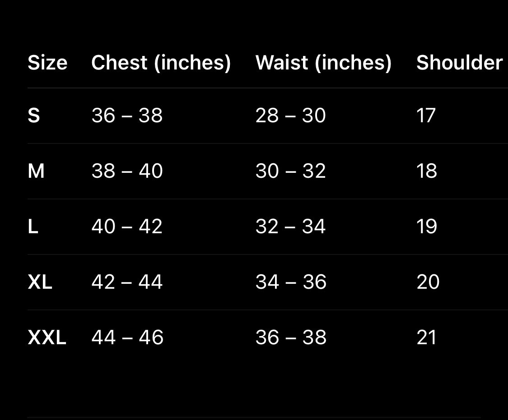Click the L size row label

33,226
